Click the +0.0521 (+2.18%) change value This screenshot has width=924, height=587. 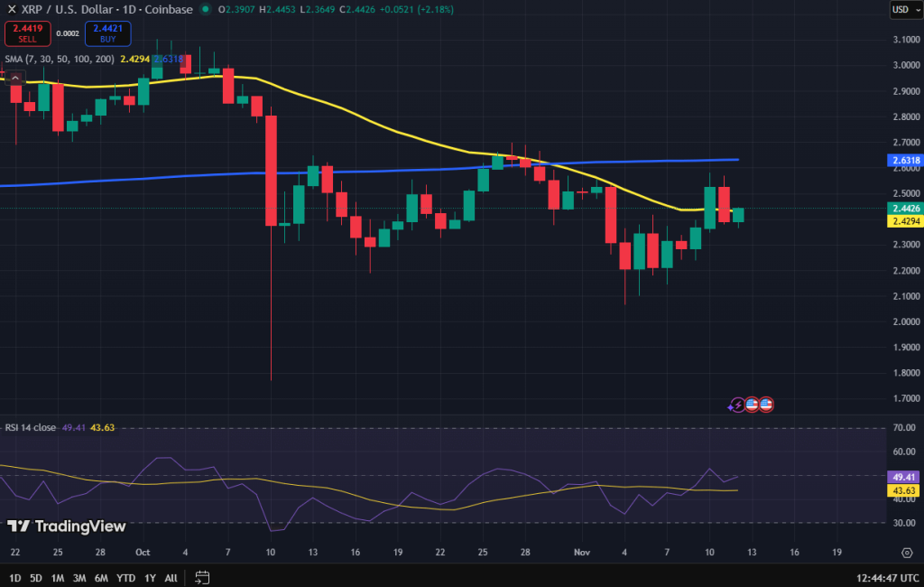[x=416, y=9]
